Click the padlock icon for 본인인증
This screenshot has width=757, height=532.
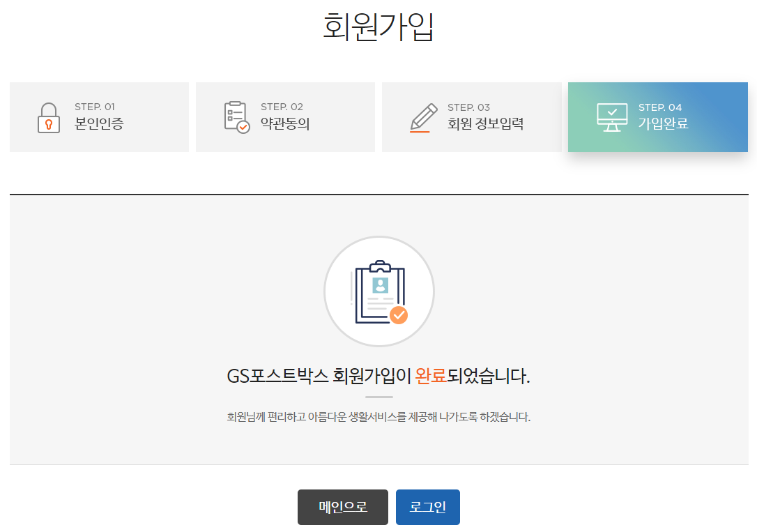pos(49,118)
